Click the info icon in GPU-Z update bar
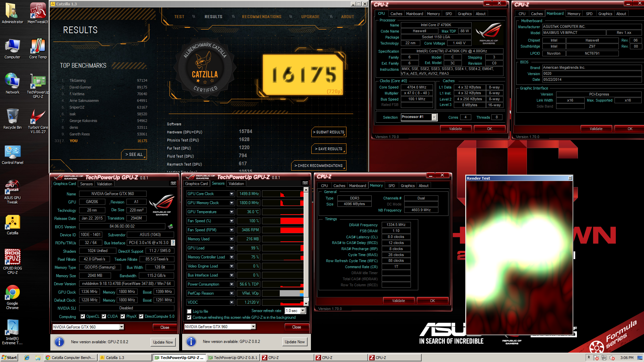644x362 pixels. [x=59, y=342]
